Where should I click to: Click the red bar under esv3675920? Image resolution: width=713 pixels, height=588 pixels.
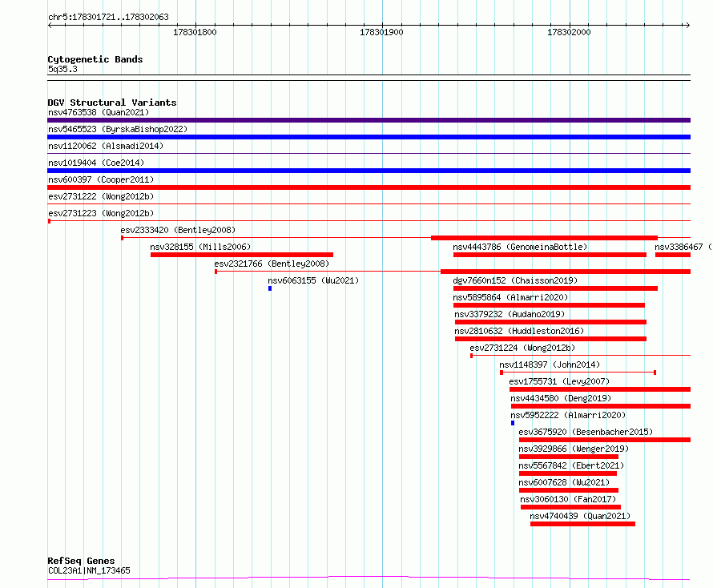pos(605,440)
